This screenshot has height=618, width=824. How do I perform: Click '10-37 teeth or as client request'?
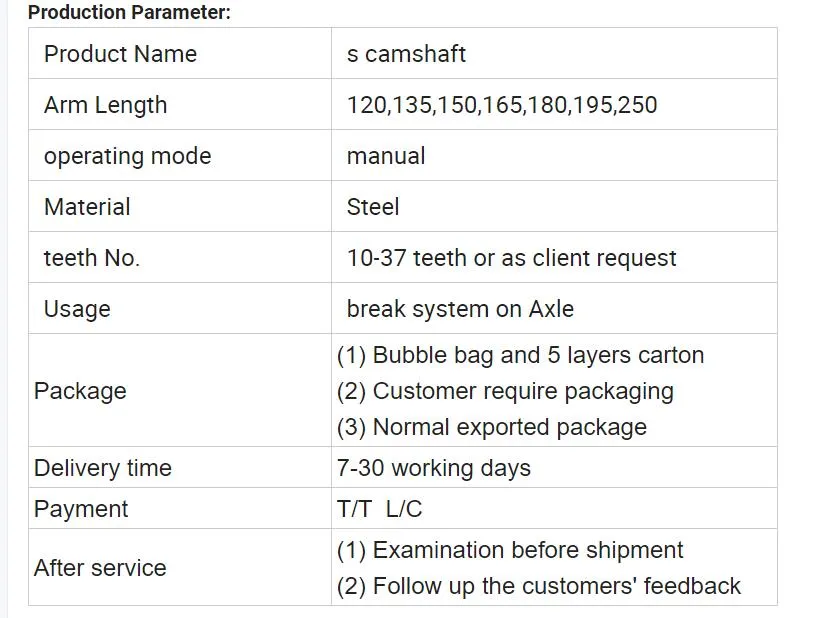511,258
